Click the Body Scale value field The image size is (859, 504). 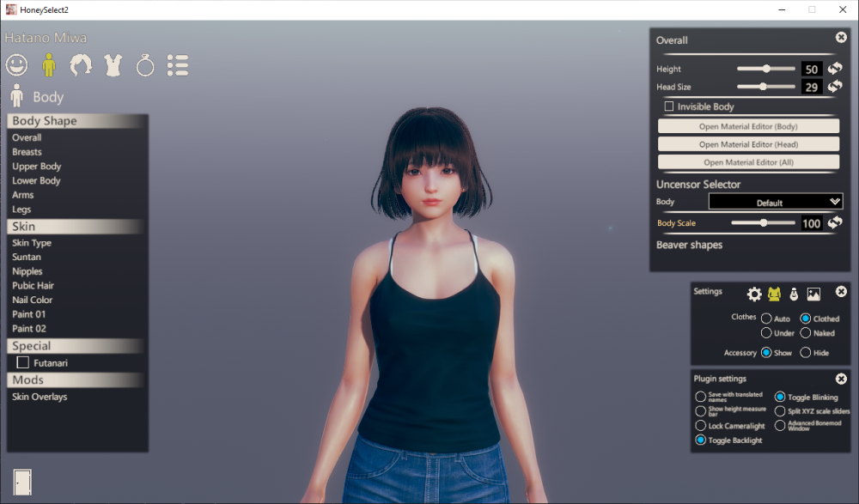(811, 223)
